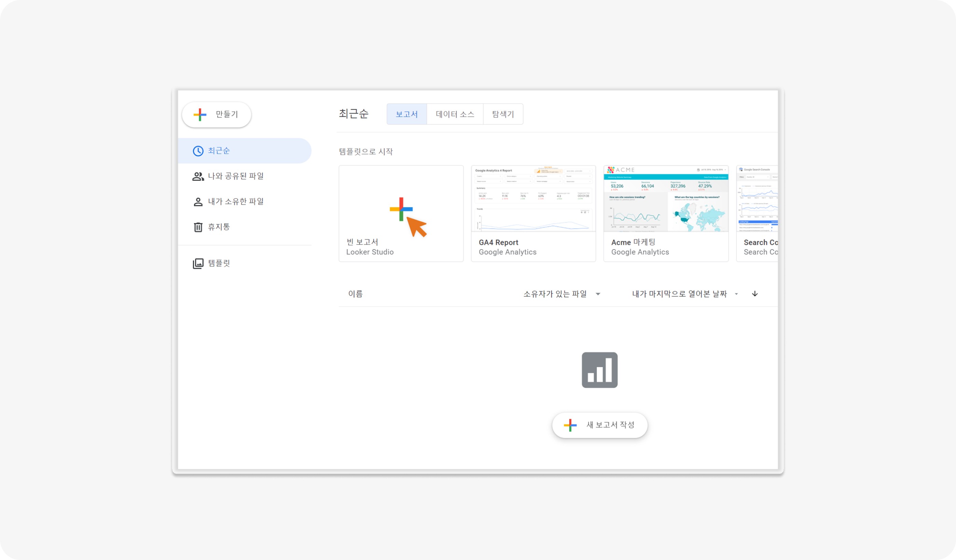Click the 새 보고서 작성 button

point(600,425)
